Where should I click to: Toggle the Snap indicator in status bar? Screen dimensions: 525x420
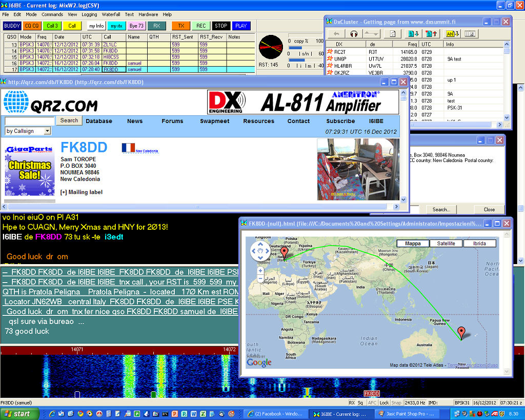point(396,403)
